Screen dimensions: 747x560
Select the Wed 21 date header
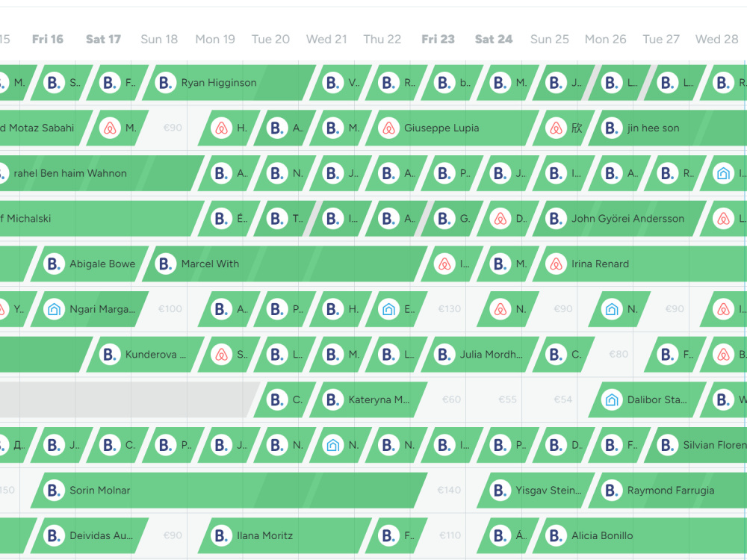326,39
